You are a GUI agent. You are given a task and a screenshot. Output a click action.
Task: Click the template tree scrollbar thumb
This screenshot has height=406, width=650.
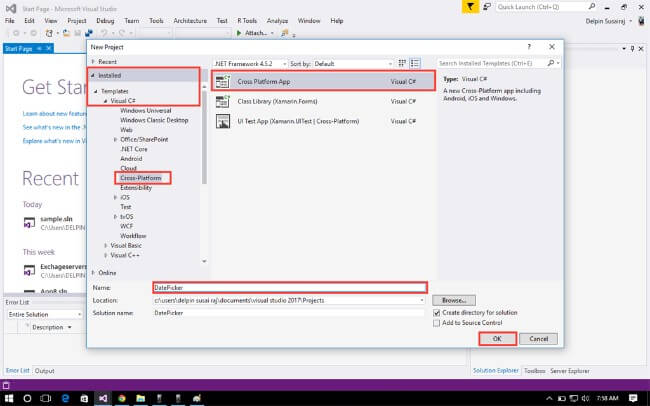pyautogui.click(x=204, y=137)
